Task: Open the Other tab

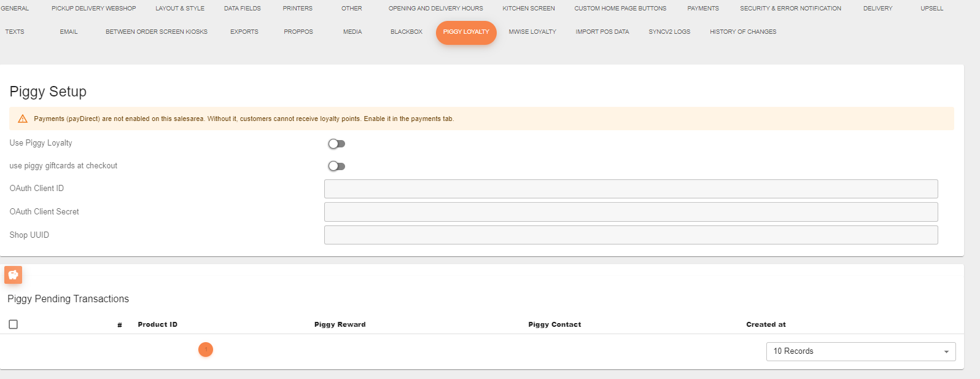Action: coord(352,9)
